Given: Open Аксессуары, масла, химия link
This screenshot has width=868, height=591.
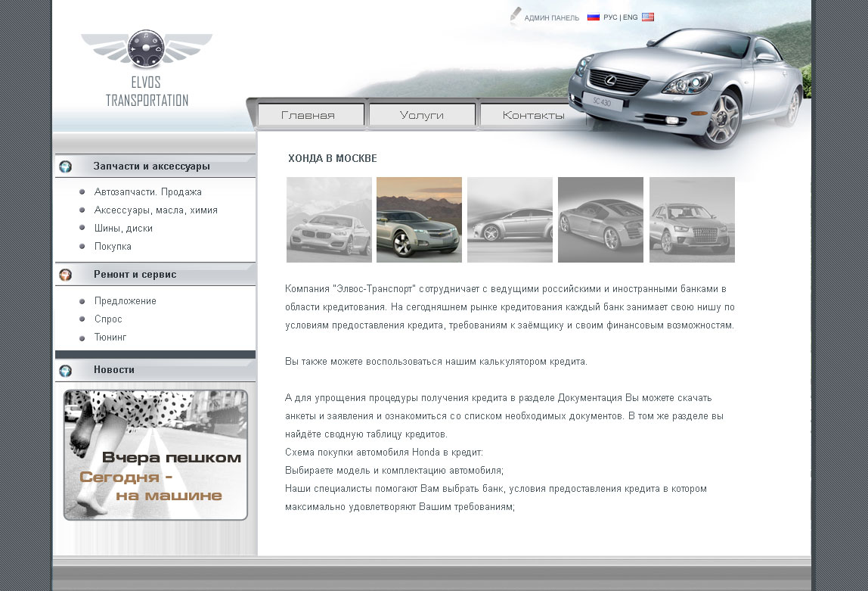Looking at the screenshot, I should [156, 210].
